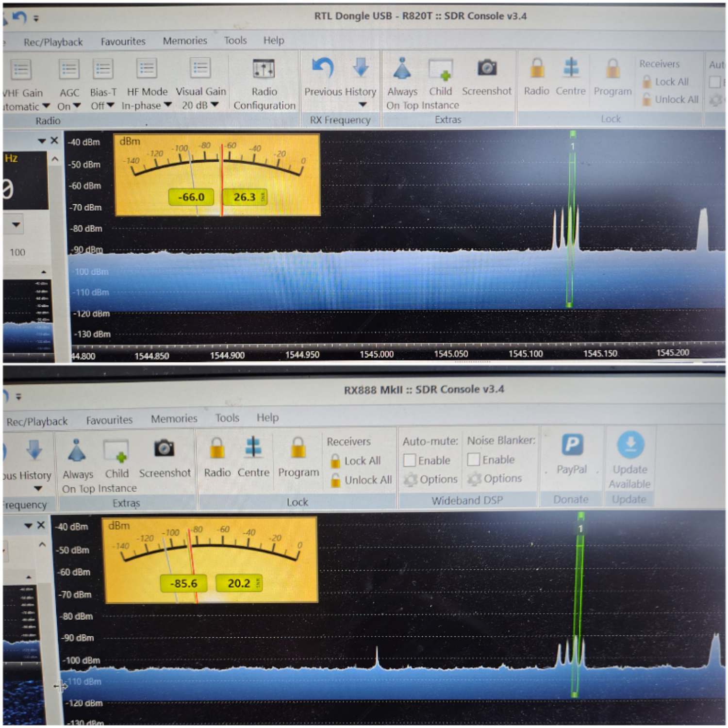Click the scroll-up arrow in the RX888 MkII side panel

(x=42, y=545)
